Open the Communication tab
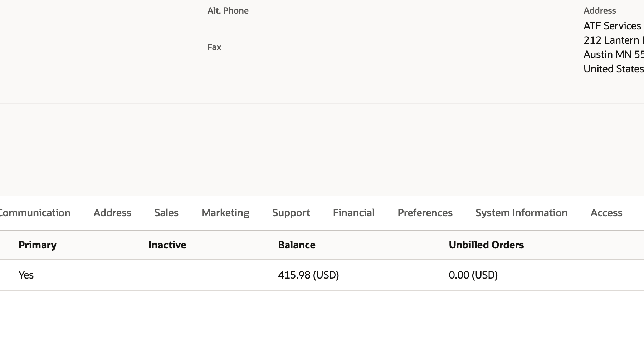 [x=35, y=213]
